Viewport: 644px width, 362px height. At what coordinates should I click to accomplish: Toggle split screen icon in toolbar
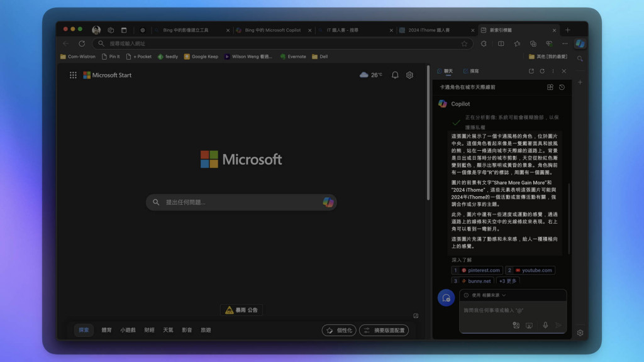[x=501, y=43]
